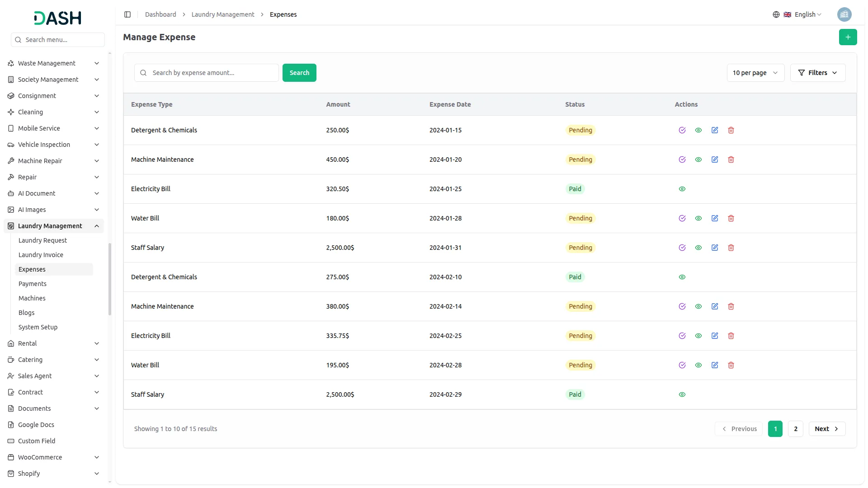Show details of the paid Staff Salary
The image size is (868, 488).
[682, 394]
